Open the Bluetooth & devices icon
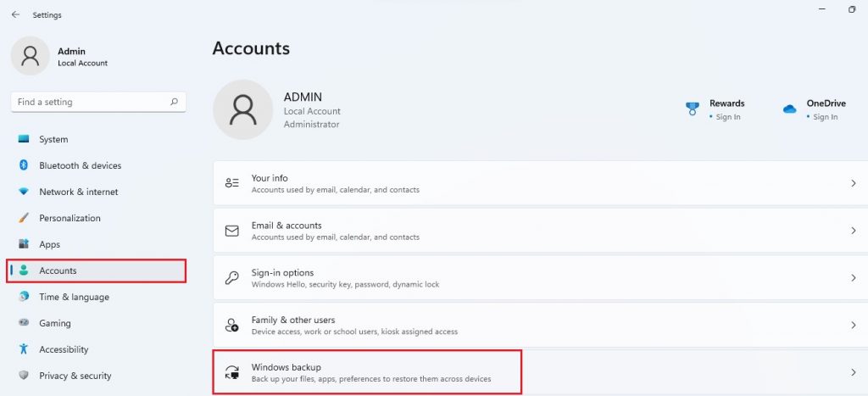Viewport: 868px width, 396px height. (x=23, y=165)
